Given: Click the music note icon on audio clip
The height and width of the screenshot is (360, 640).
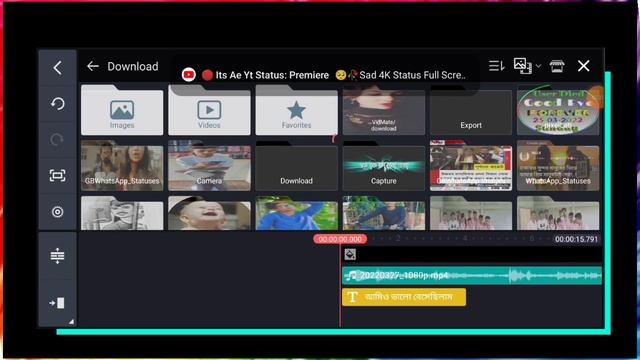Looking at the screenshot, I should point(351,276).
